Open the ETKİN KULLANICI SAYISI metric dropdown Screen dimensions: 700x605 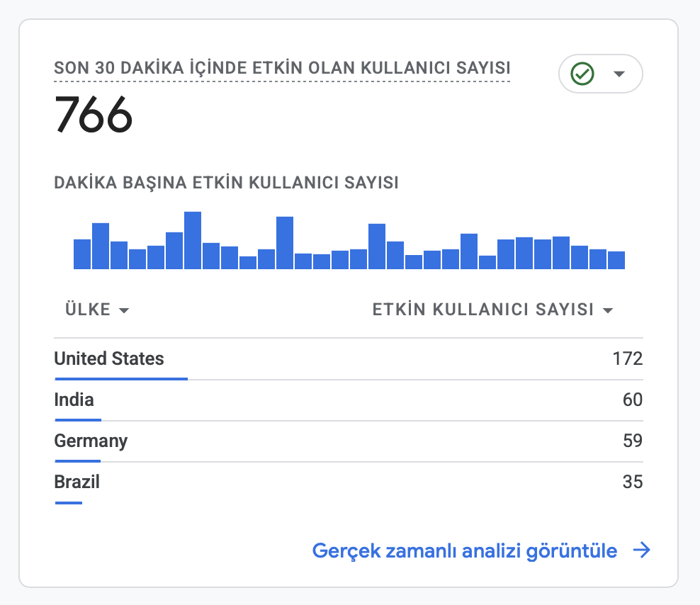[x=493, y=310]
